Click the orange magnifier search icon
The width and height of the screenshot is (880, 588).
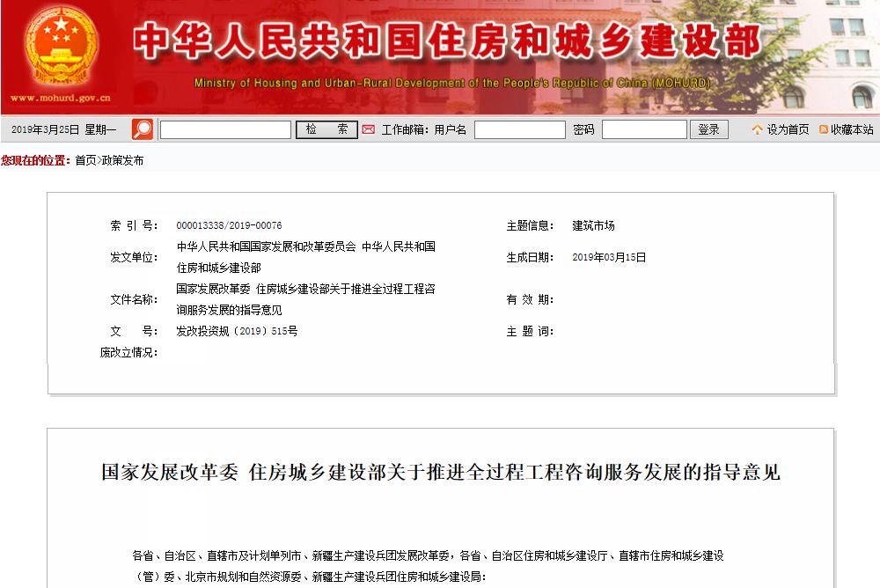[143, 129]
